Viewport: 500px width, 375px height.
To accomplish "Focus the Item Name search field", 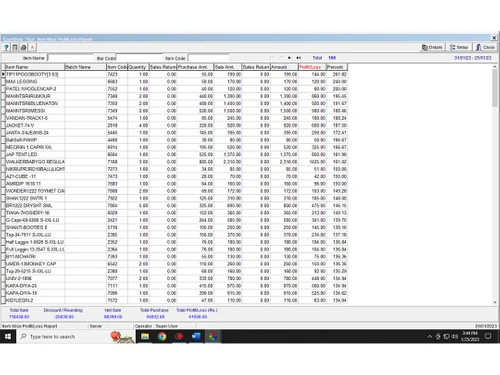I will pyautogui.click(x=71, y=58).
